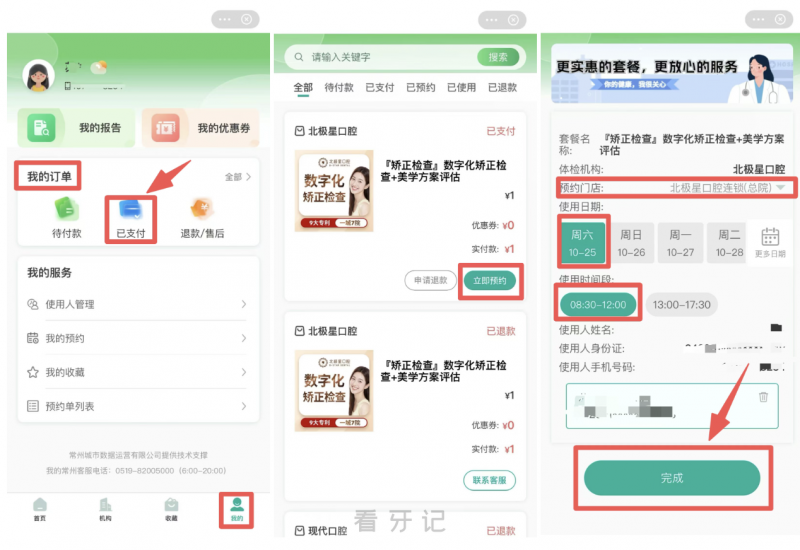Image resolution: width=800 pixels, height=550 pixels.
Task: Choose time slot 08:30-12:00
Action: [x=598, y=305]
